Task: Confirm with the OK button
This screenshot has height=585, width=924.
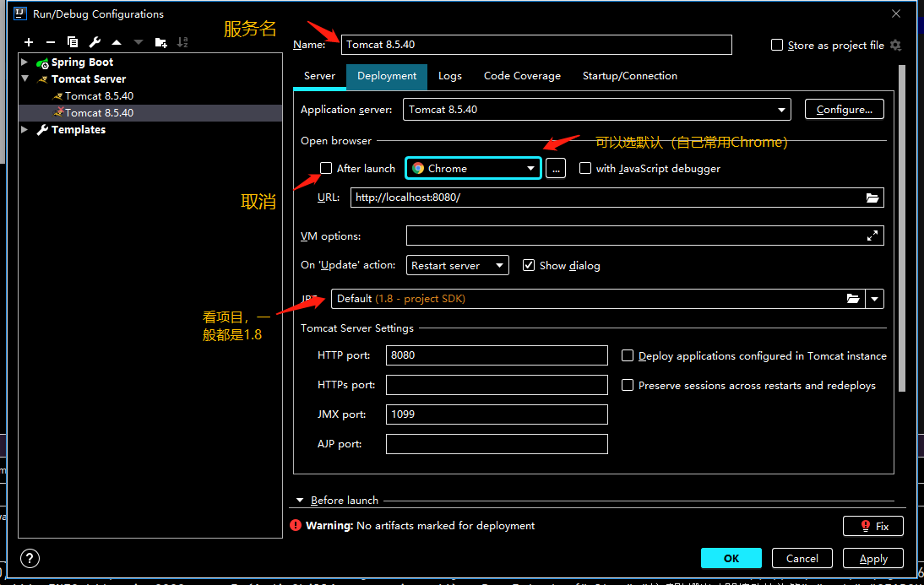Action: (x=731, y=558)
